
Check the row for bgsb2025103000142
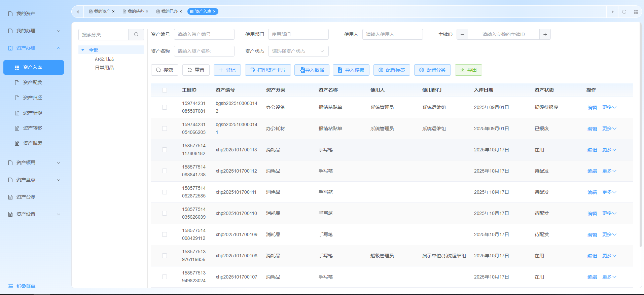(165, 107)
